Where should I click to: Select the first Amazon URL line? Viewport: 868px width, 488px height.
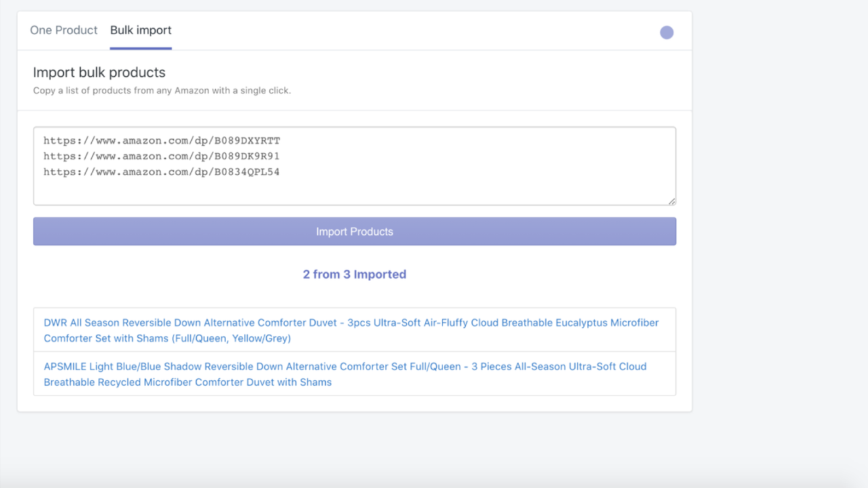click(x=162, y=140)
